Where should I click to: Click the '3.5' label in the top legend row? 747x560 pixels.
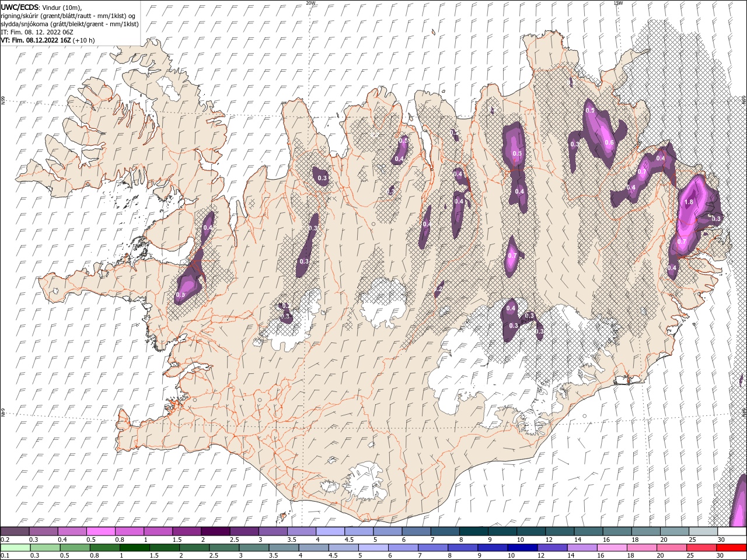pyautogui.click(x=292, y=540)
